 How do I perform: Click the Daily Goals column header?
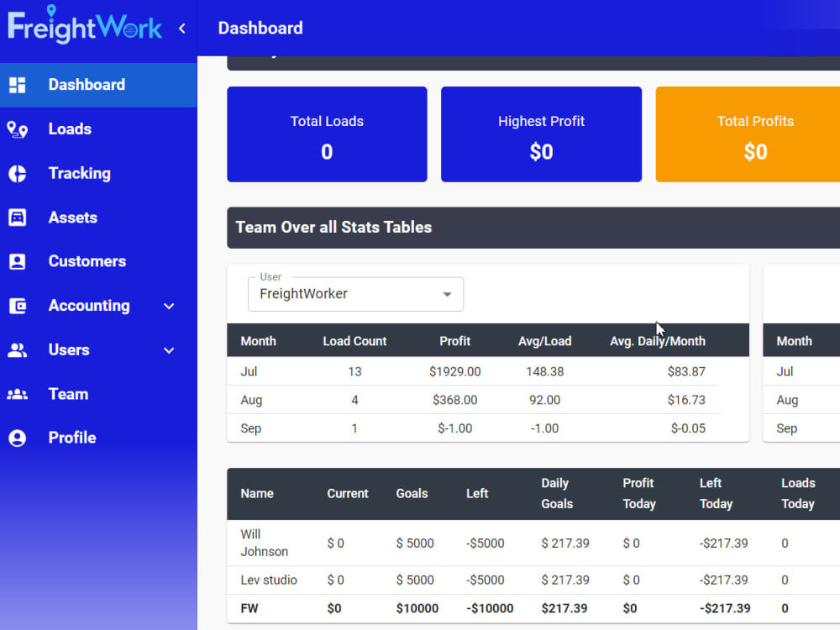(x=557, y=493)
